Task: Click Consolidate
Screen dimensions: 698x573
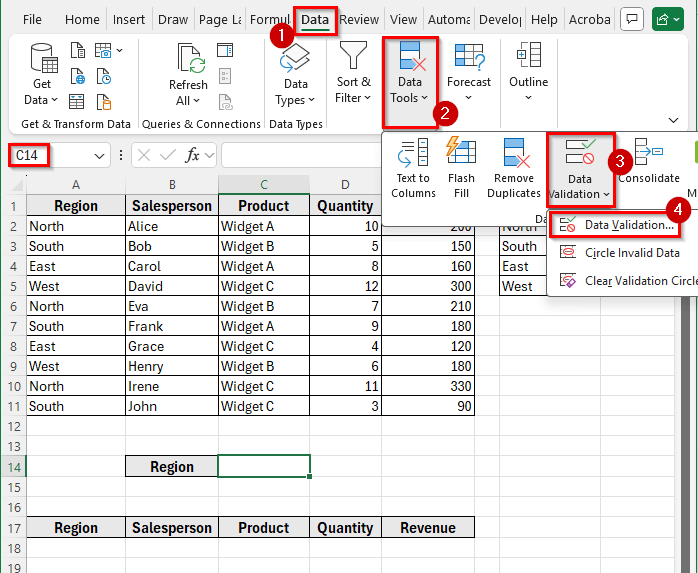Action: [x=649, y=161]
